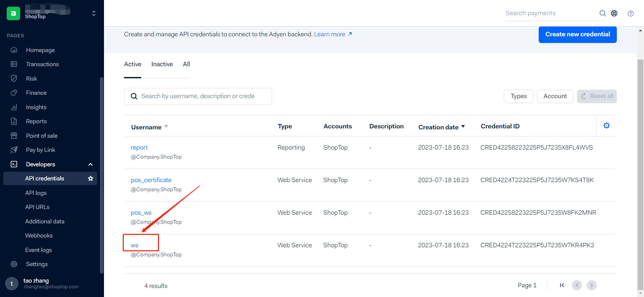
Task: Click the Reporting type cell
Action: coord(291,147)
